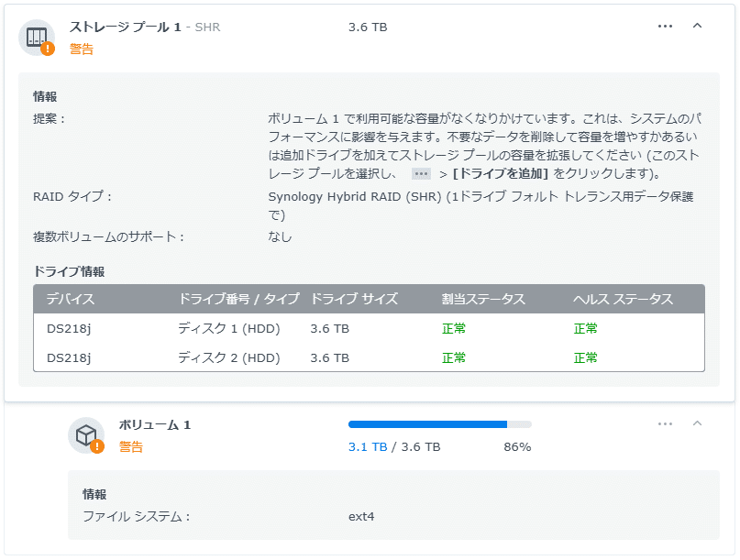Open Storage Pool 1 more options menu
740x560 pixels.
click(x=666, y=27)
